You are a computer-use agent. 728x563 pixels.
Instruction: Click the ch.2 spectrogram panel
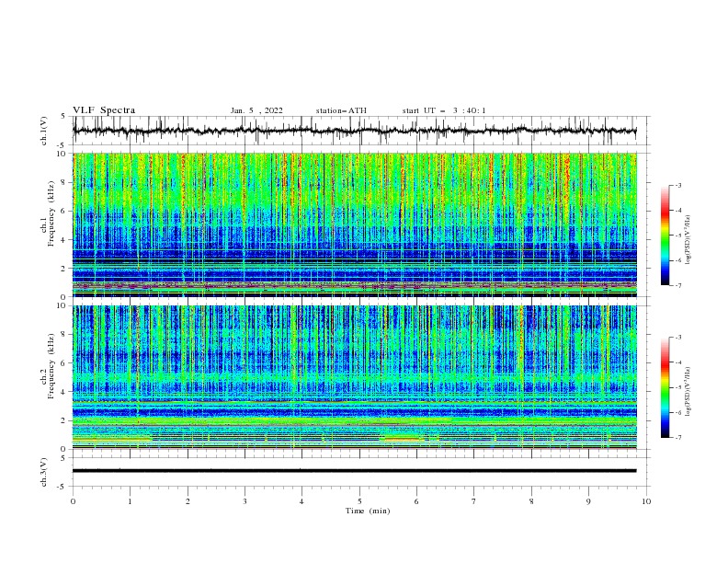(355, 377)
